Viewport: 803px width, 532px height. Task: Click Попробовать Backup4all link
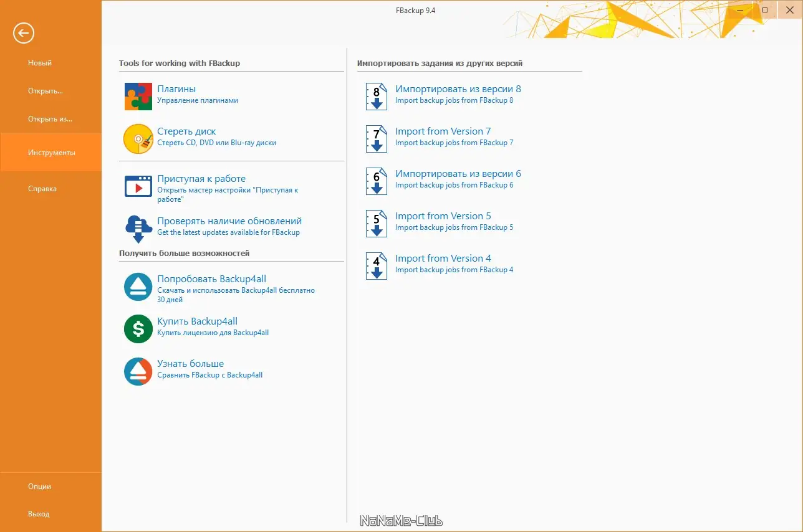(212, 279)
